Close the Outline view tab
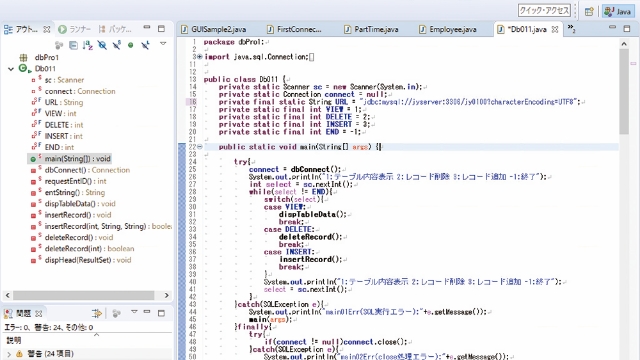 (x=47, y=29)
